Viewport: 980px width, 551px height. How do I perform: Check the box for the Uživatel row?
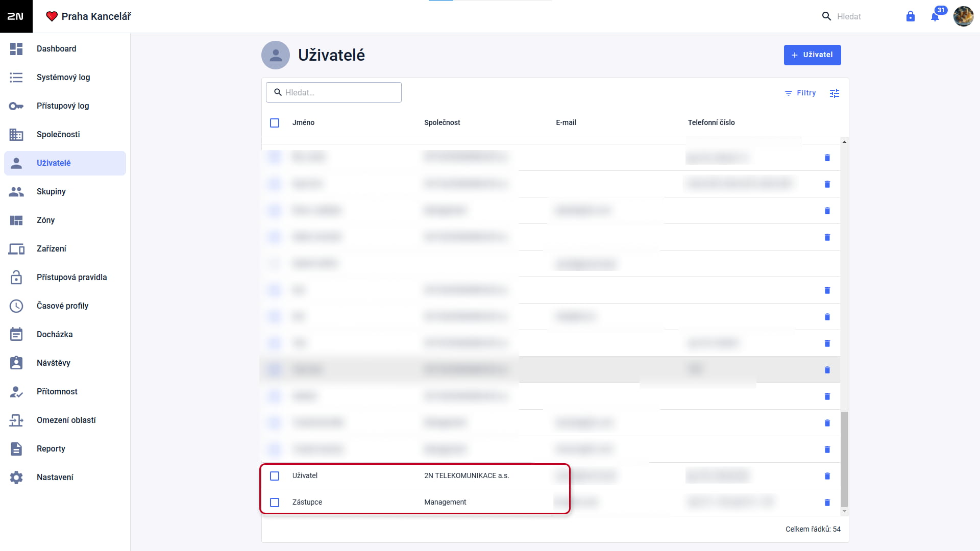275,476
